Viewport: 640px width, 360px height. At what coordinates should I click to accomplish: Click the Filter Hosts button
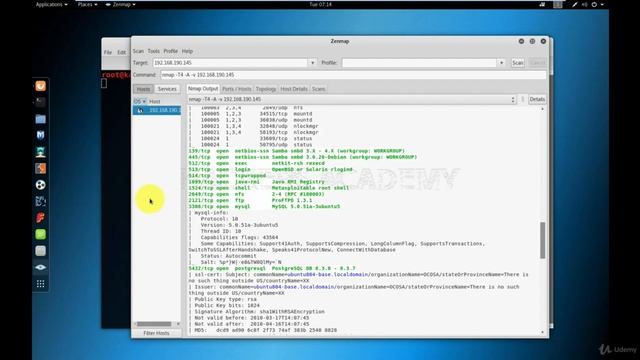(x=156, y=333)
